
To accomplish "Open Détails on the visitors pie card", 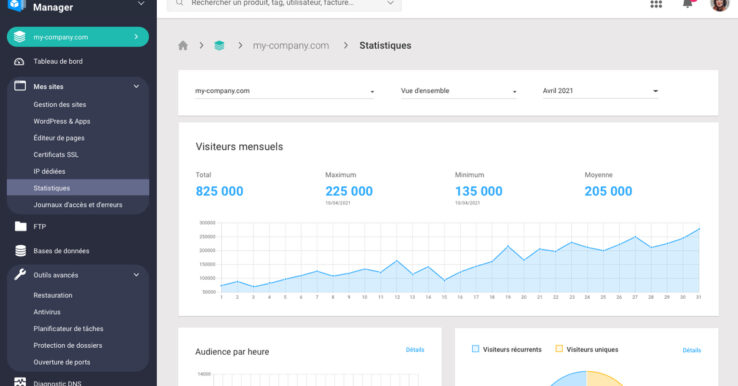I will coord(691,350).
